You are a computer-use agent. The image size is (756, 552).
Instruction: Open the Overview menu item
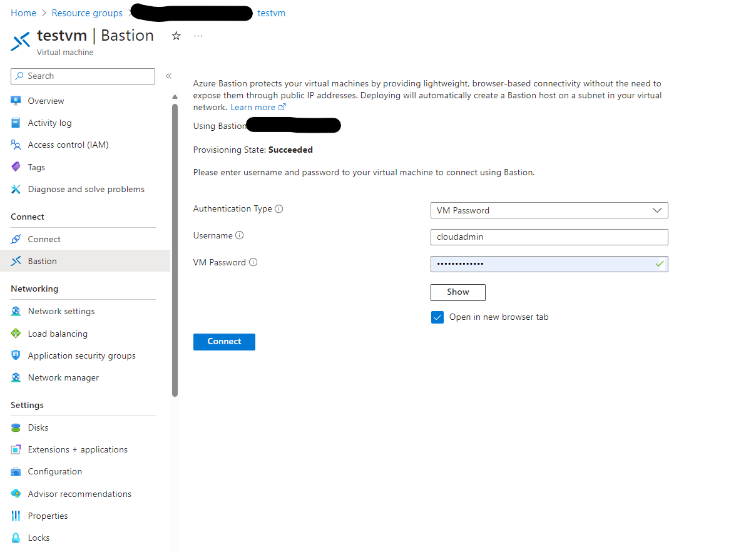coord(46,101)
